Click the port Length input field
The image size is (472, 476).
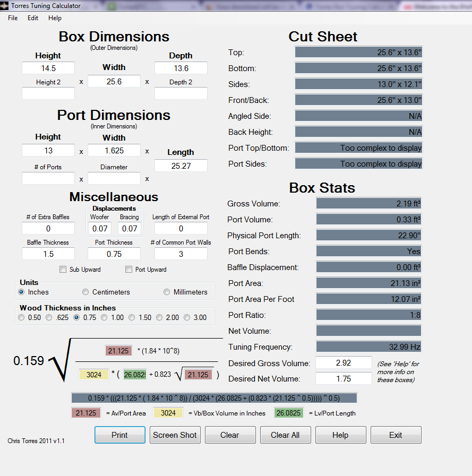181,166
